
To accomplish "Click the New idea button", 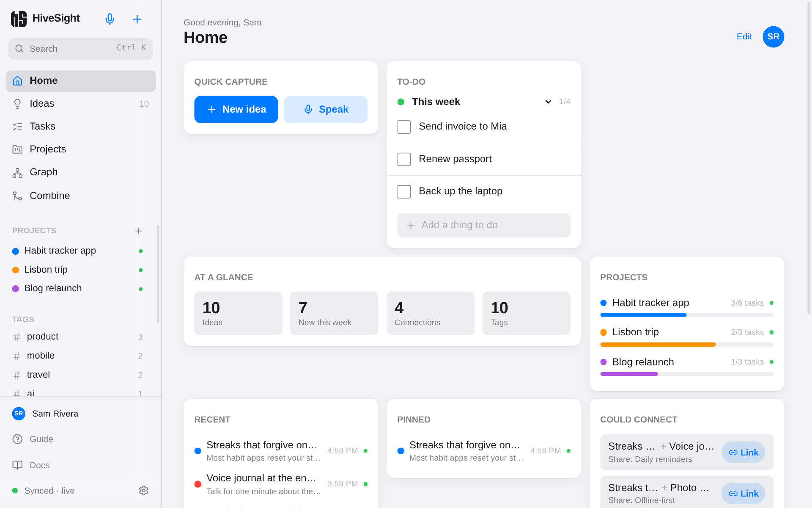I will 236,110.
